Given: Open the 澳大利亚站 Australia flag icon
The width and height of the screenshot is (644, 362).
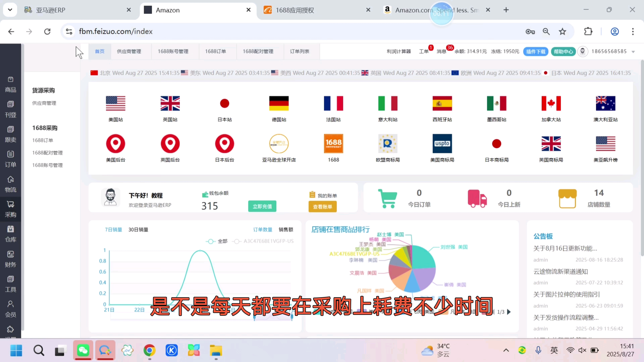Looking at the screenshot, I should click(x=605, y=103).
